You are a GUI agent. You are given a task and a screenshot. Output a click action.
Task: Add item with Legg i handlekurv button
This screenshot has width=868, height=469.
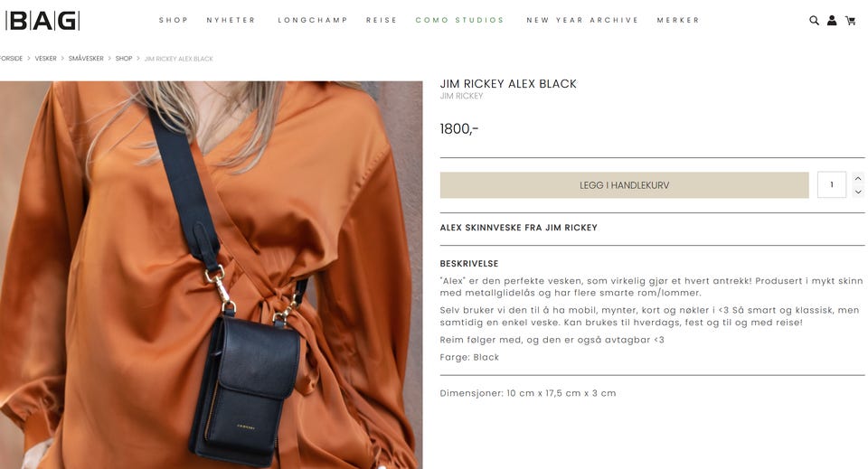click(x=624, y=185)
